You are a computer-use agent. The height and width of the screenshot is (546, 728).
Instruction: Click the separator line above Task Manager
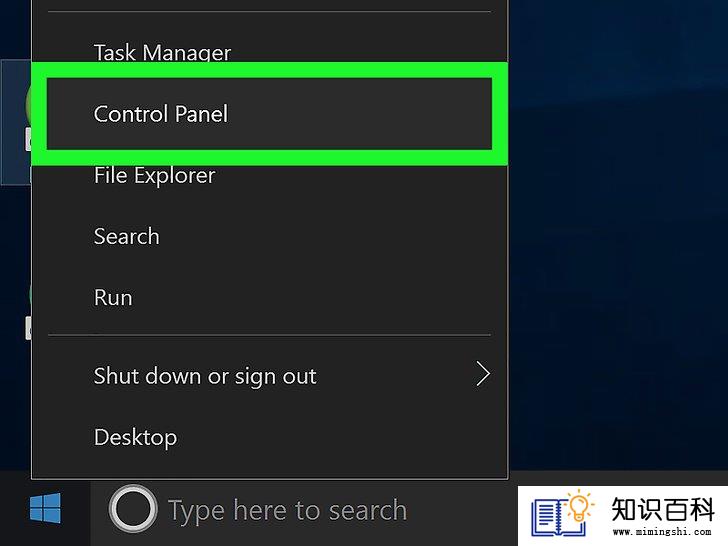coord(269,12)
